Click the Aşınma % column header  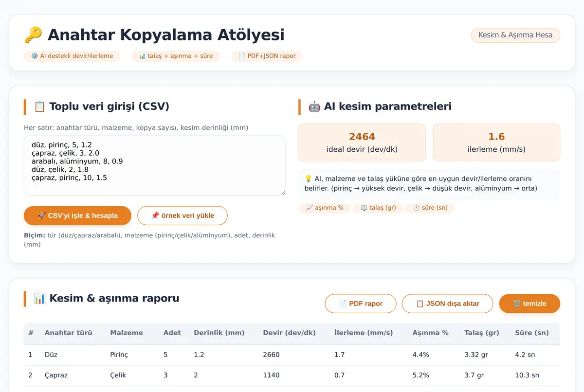pyautogui.click(x=431, y=333)
